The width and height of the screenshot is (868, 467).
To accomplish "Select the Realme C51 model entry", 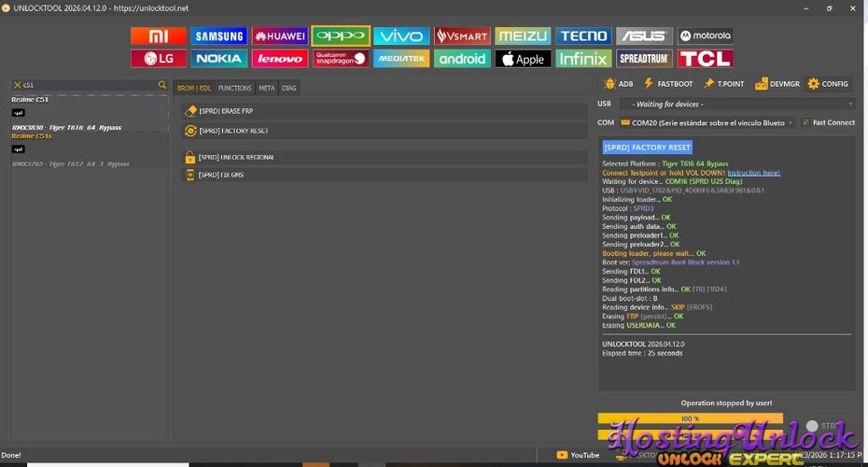I will [30, 100].
